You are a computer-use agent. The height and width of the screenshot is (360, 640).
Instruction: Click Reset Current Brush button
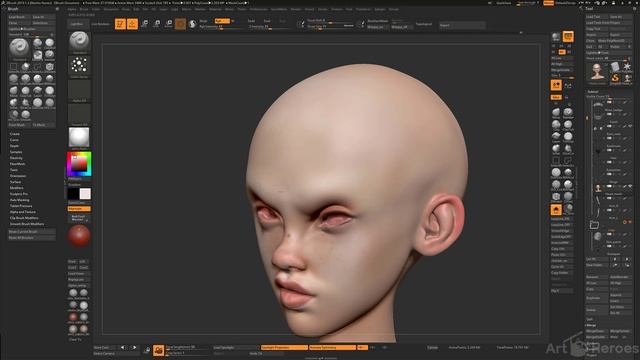[31, 232]
